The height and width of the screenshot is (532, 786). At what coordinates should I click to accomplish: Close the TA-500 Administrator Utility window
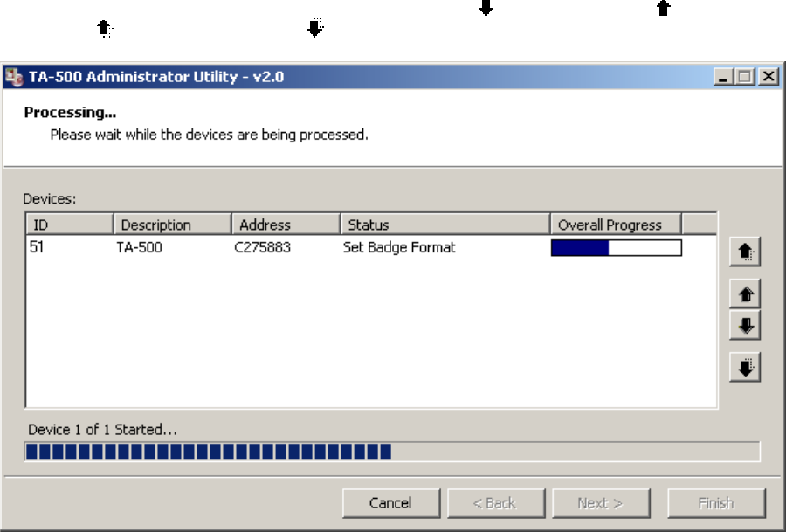[x=769, y=77]
